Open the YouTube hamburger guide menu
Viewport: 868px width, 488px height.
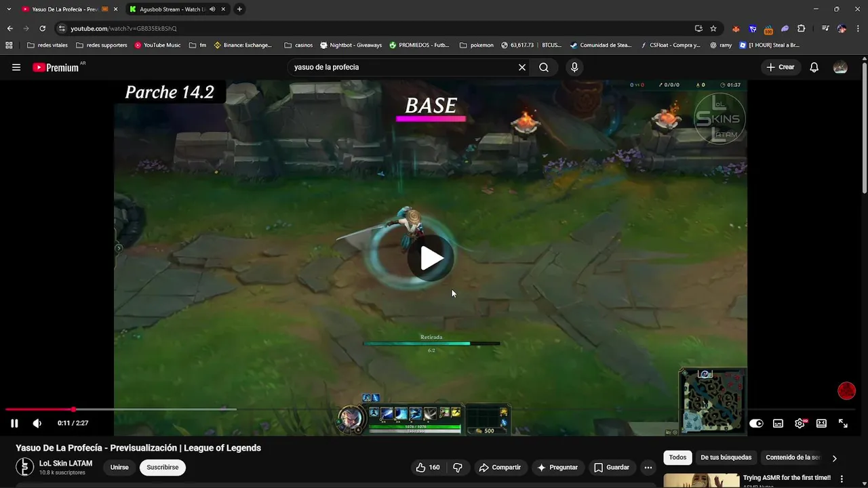16,67
